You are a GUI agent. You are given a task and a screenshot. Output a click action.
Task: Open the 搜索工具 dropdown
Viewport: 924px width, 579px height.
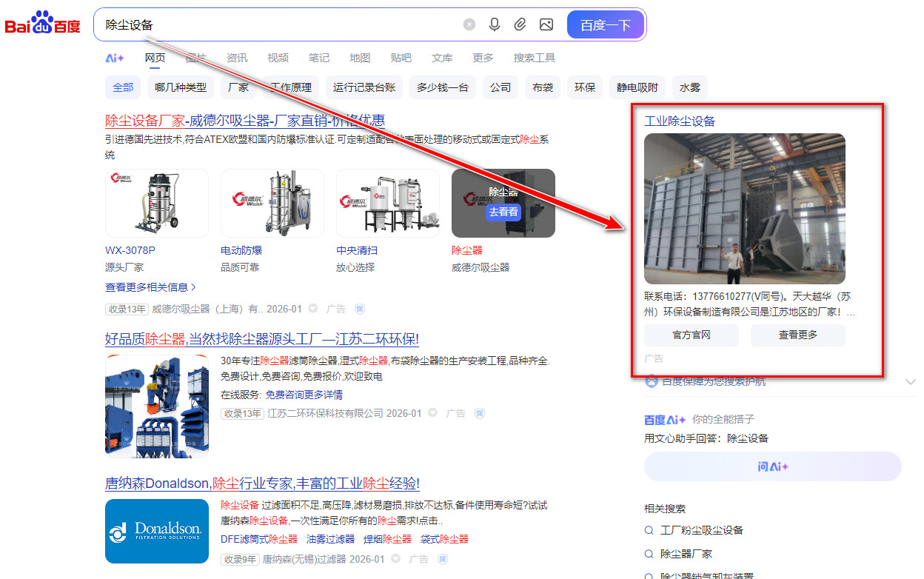click(x=535, y=57)
